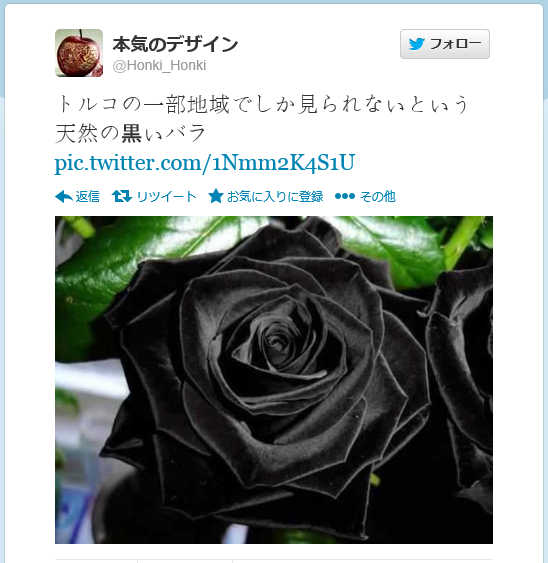548x563 pixels.
Task: Click the reply arrow icon
Action: pyautogui.click(x=64, y=196)
